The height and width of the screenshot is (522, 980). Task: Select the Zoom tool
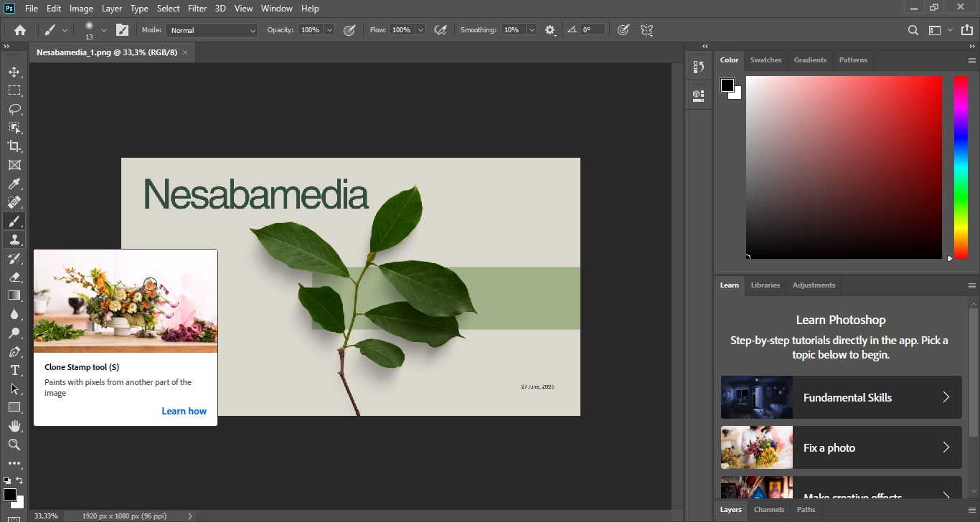coord(14,445)
